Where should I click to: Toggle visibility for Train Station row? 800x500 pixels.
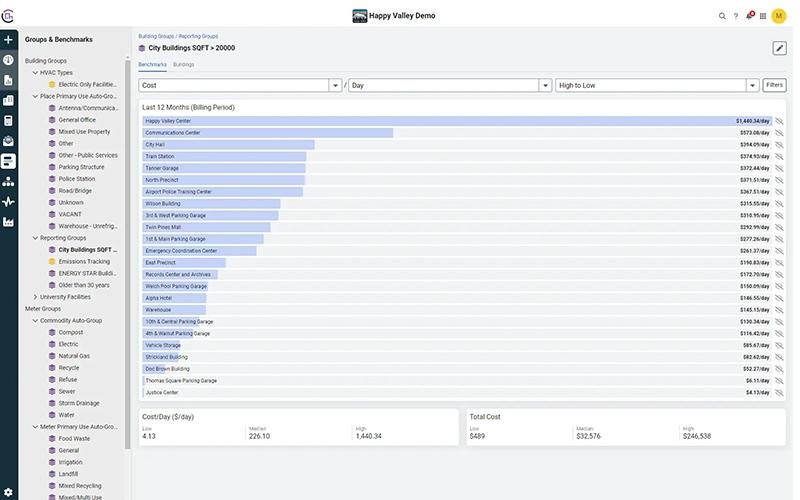[779, 157]
